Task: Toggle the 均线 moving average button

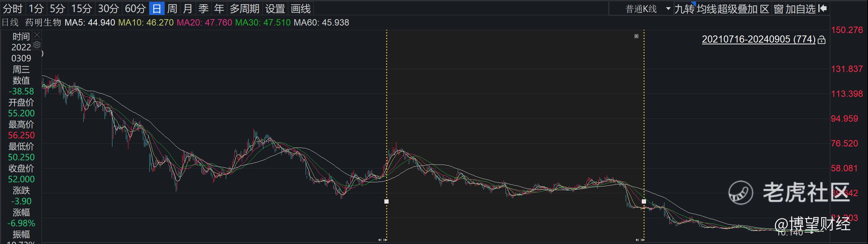Action: [x=707, y=9]
